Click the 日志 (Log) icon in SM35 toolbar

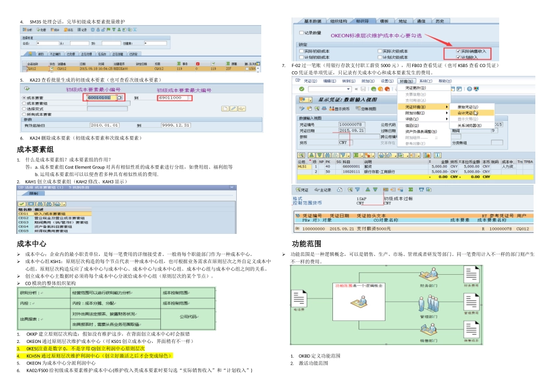coord(66,30)
